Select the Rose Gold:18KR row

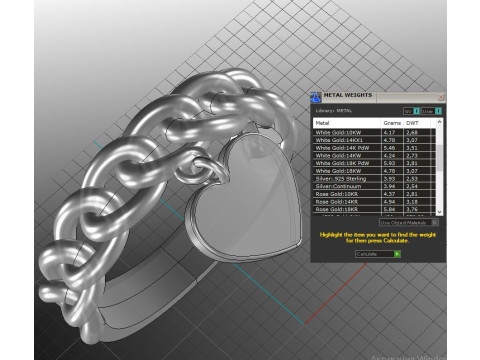(x=374, y=209)
